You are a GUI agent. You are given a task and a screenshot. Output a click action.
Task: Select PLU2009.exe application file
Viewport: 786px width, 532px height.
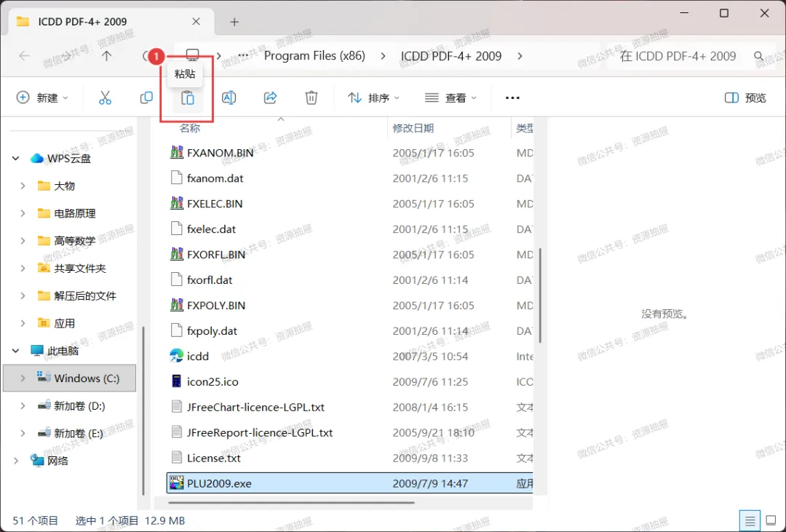[349, 483]
